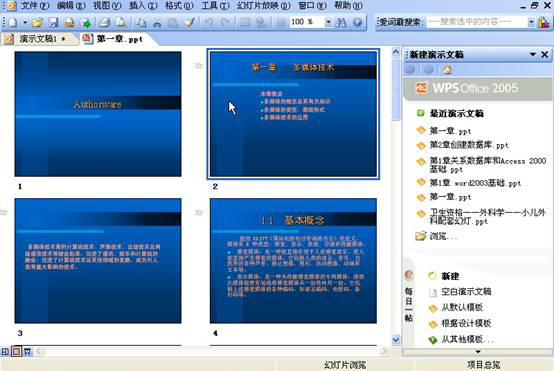Screen dimensions: 554x371
Task: Click the task pane Home icon
Action: [447, 70]
